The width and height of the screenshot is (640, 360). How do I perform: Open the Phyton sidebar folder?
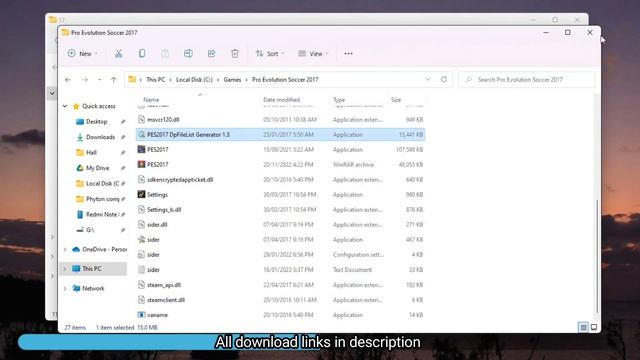click(x=102, y=199)
